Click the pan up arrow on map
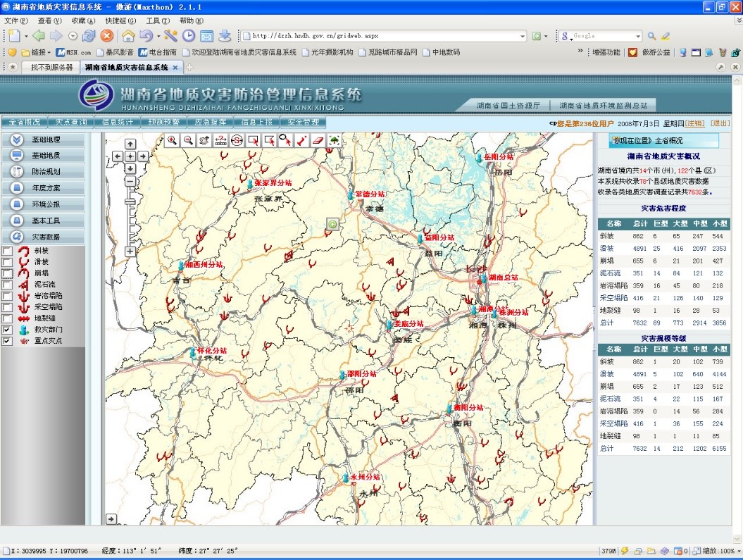743x560 pixels. pos(130,144)
